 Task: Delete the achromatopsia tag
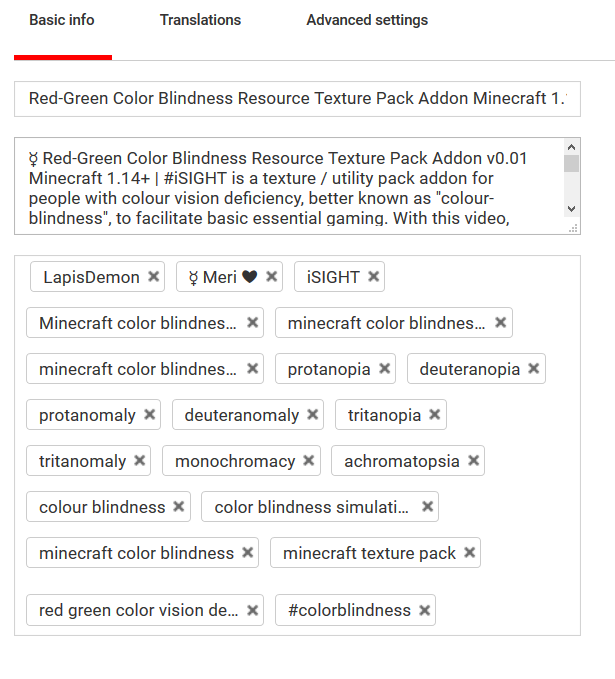[x=474, y=460]
